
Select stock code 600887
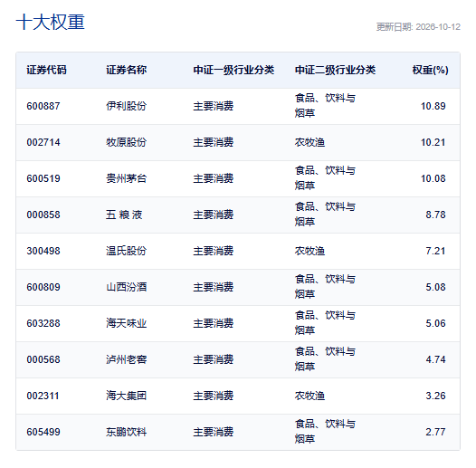[x=43, y=106]
